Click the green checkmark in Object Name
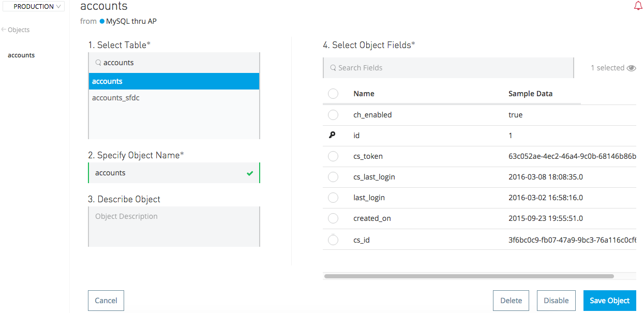The image size is (644, 313). tap(250, 173)
